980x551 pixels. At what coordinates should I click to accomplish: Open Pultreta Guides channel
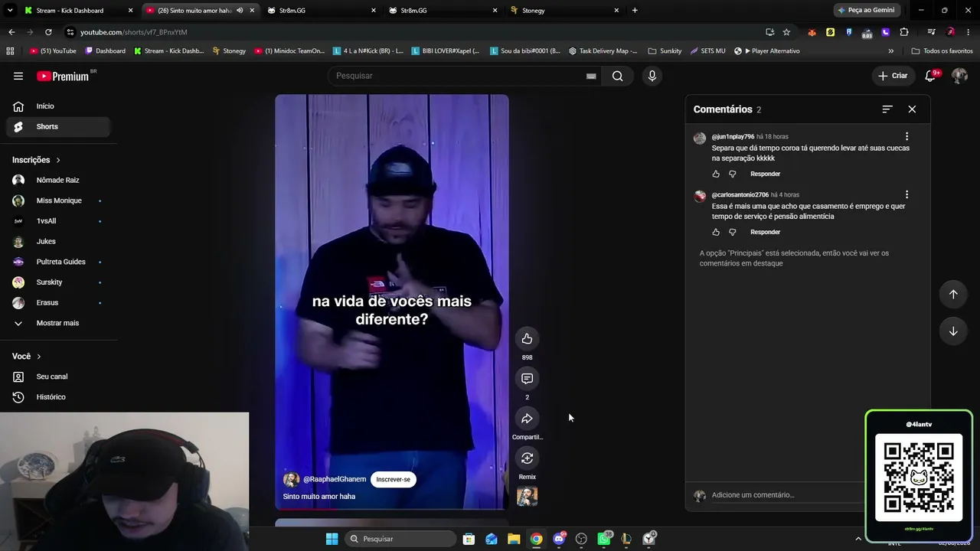click(58, 262)
